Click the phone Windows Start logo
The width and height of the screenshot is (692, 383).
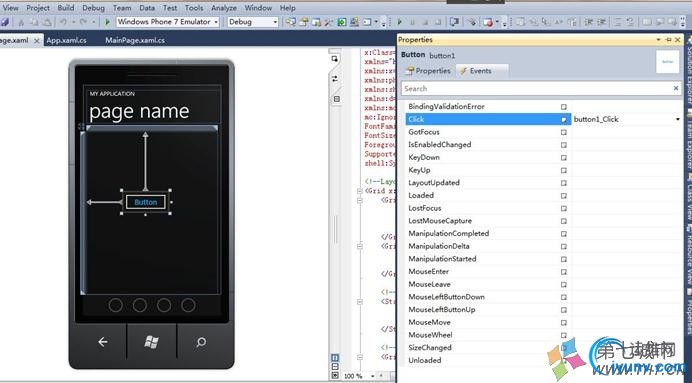[151, 342]
